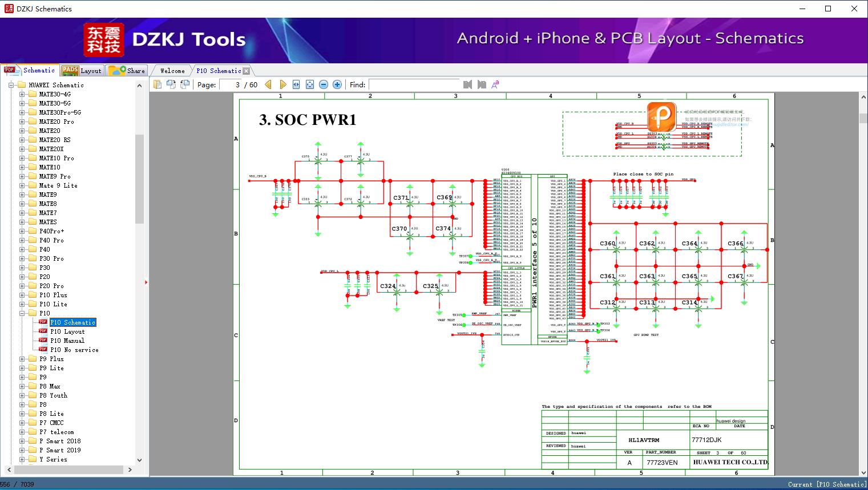
Task: Find next match icon
Action: (x=482, y=84)
